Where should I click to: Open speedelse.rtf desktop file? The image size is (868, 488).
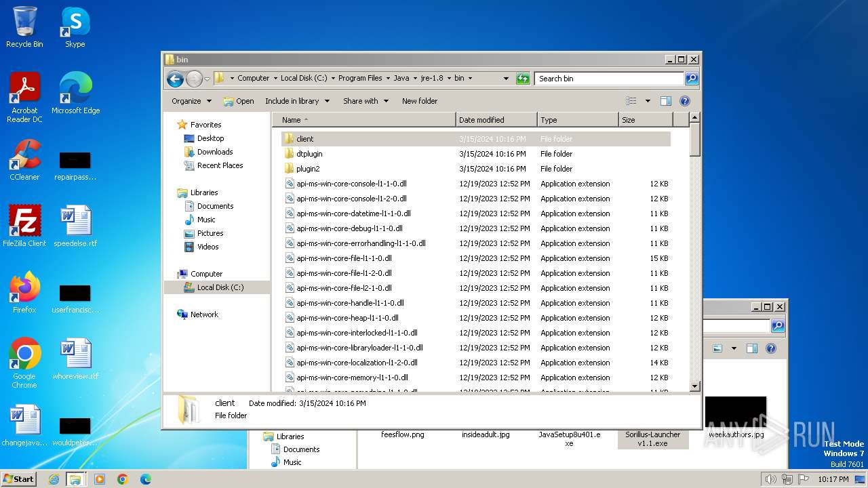tap(75, 226)
